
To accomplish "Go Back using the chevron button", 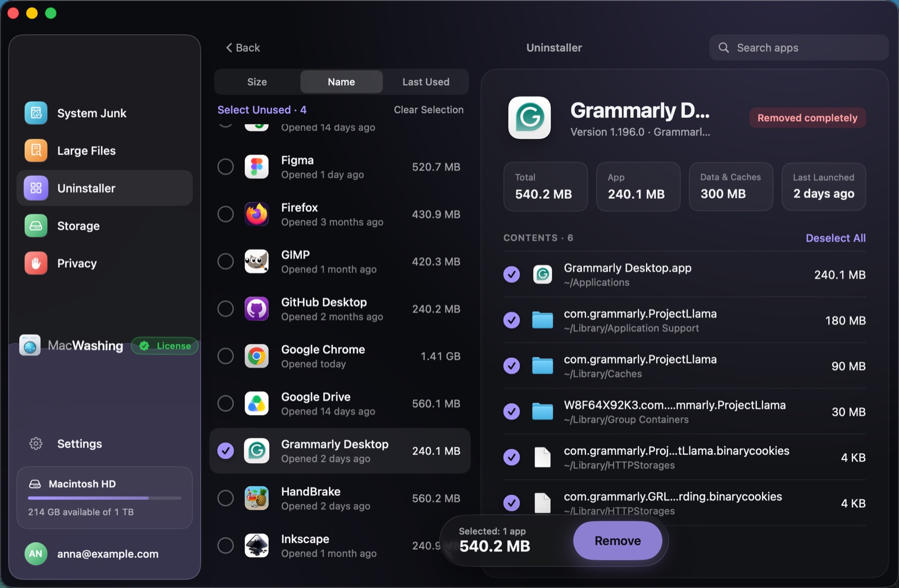I will click(x=243, y=48).
